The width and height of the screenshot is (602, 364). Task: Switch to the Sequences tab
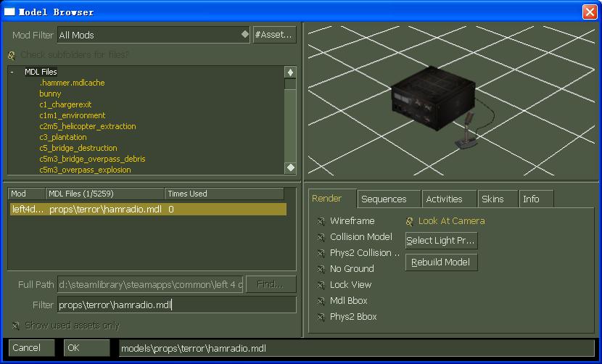tap(389, 199)
